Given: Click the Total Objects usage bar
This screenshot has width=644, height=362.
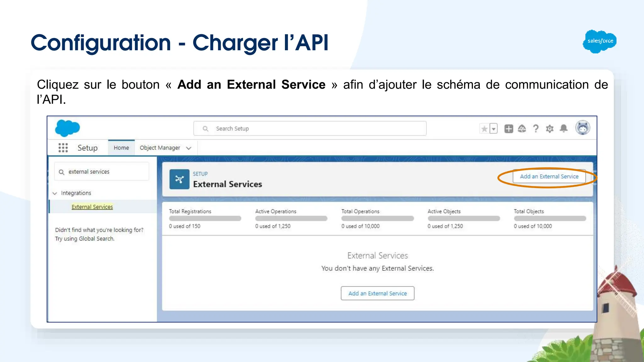Looking at the screenshot, I should pos(550,218).
